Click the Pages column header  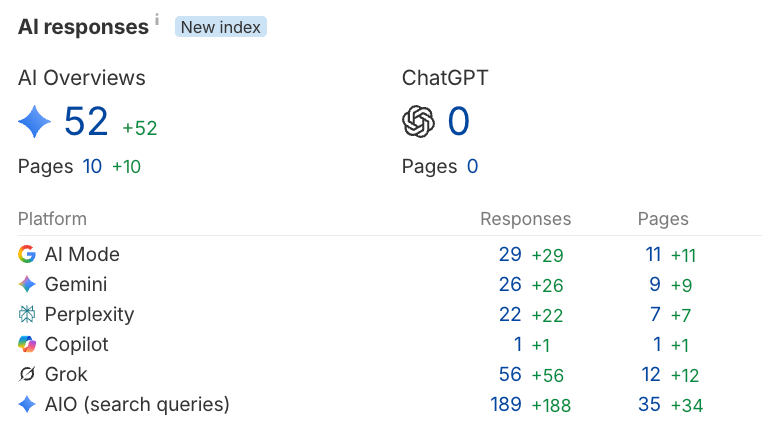point(663,219)
